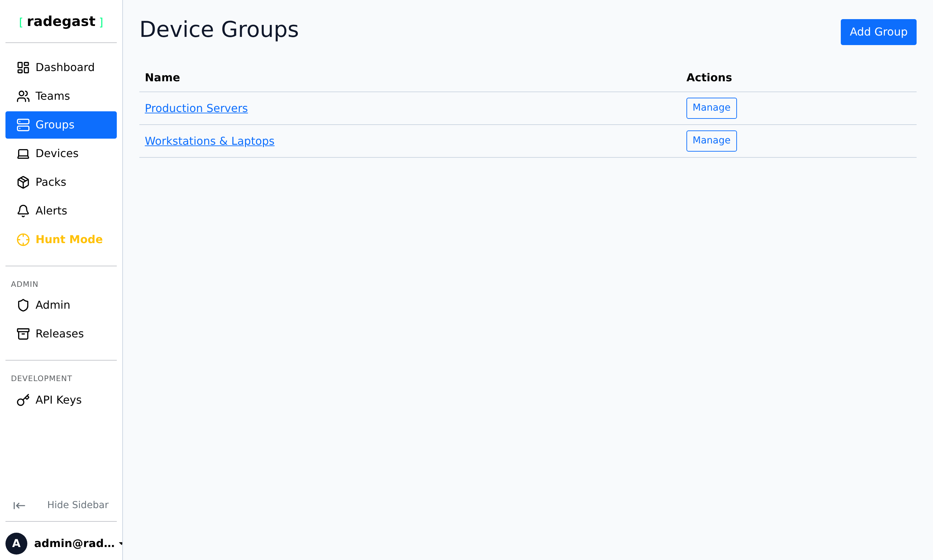The height and width of the screenshot is (560, 933).
Task: Go to Teams in the sidebar
Action: click(61, 96)
